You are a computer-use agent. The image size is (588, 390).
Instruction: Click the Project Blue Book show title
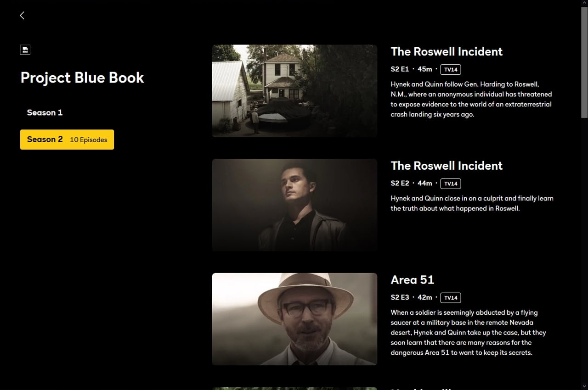click(x=82, y=78)
